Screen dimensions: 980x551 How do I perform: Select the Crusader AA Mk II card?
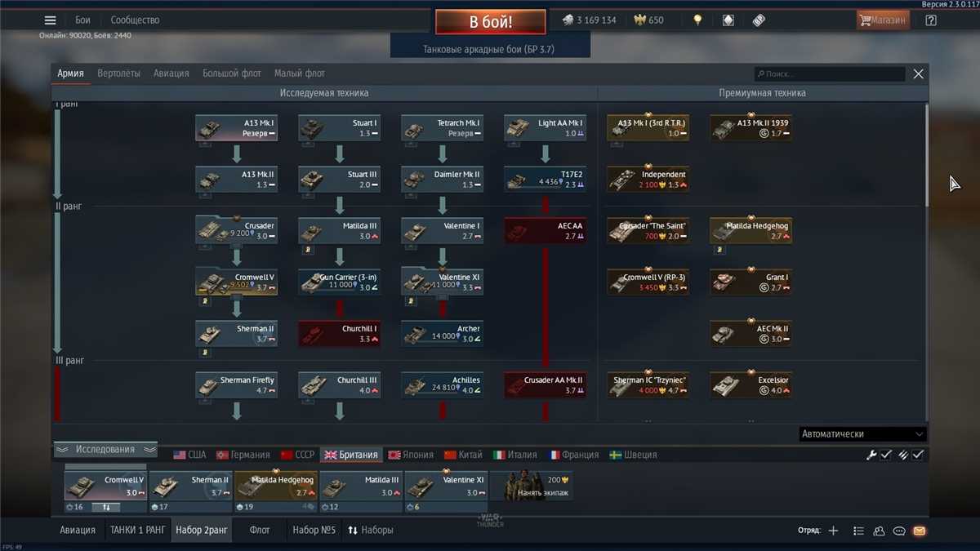coord(546,385)
